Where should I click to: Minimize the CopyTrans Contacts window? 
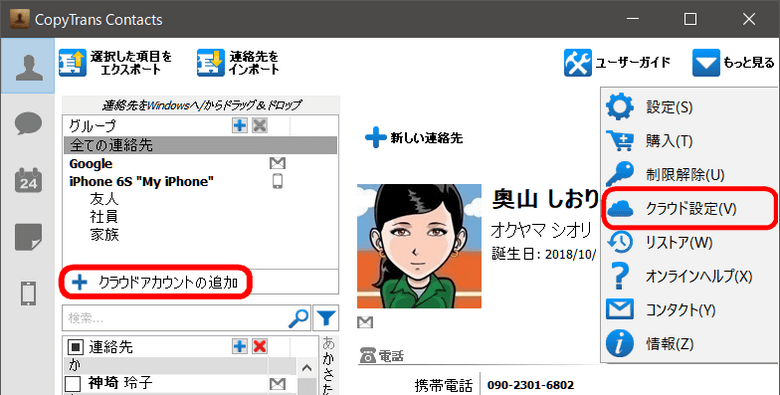point(632,19)
